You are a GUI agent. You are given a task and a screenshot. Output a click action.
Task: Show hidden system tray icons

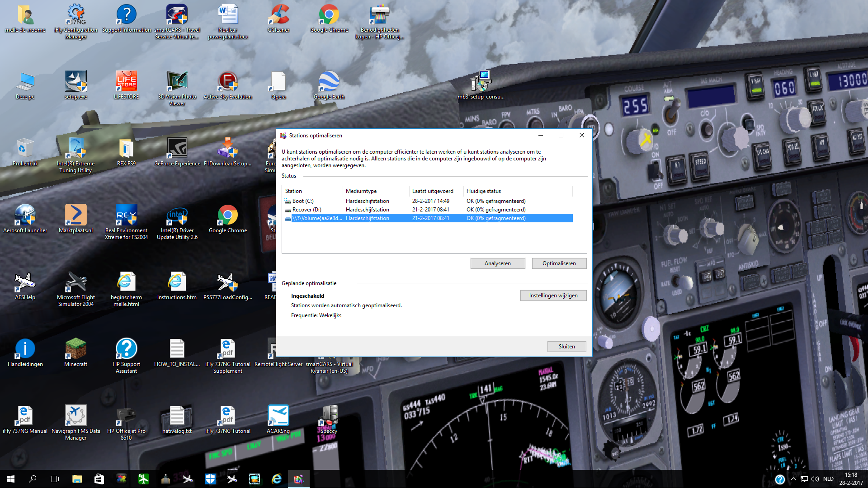(x=793, y=479)
